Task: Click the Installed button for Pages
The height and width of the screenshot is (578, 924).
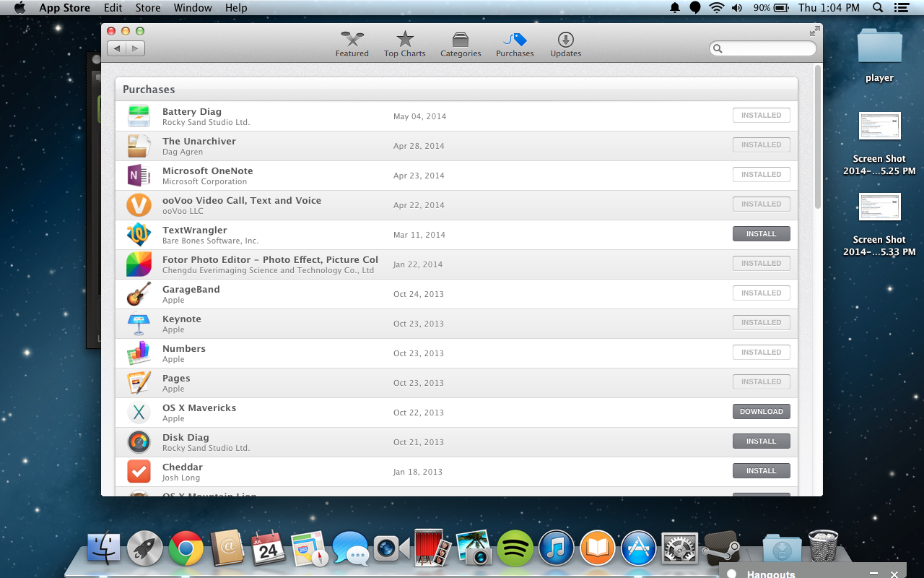Action: 761,382
